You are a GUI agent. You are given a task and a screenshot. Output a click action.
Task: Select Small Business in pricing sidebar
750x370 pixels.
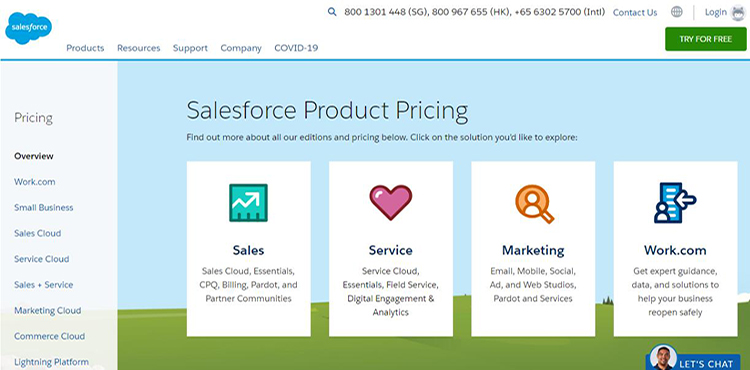[44, 207]
